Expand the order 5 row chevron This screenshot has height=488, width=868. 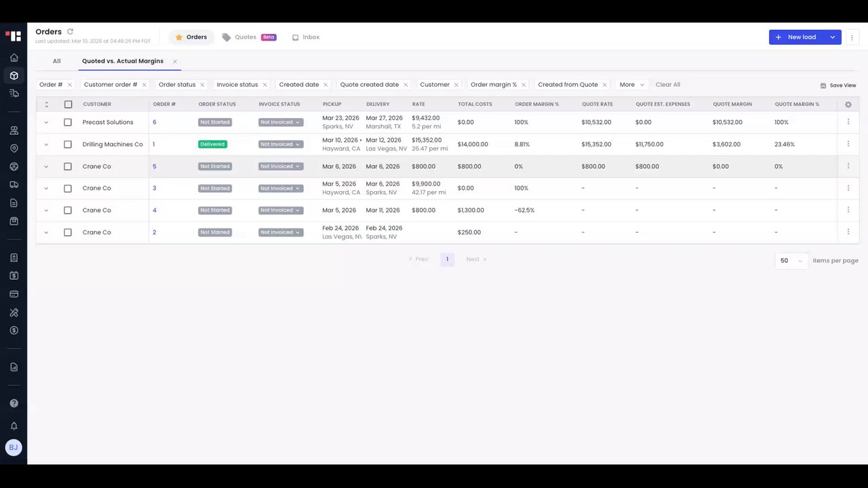46,167
